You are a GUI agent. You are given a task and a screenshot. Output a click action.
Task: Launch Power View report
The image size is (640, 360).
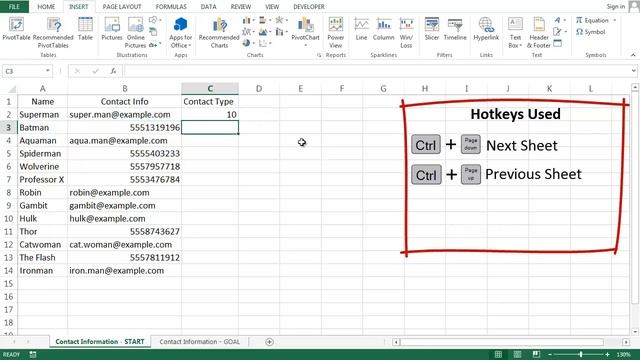(336, 33)
